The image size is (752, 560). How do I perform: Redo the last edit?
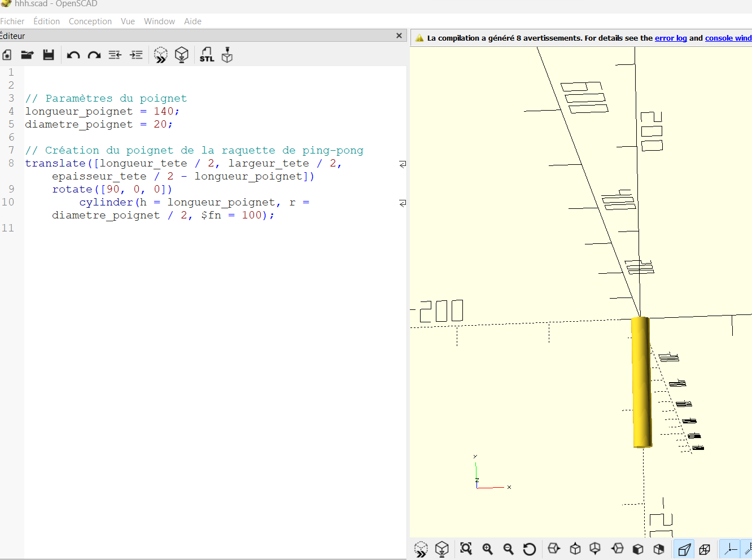(x=94, y=55)
